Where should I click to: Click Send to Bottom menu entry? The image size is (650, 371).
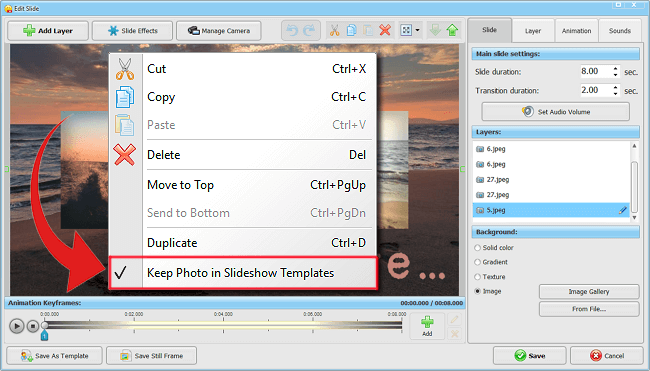click(243, 213)
